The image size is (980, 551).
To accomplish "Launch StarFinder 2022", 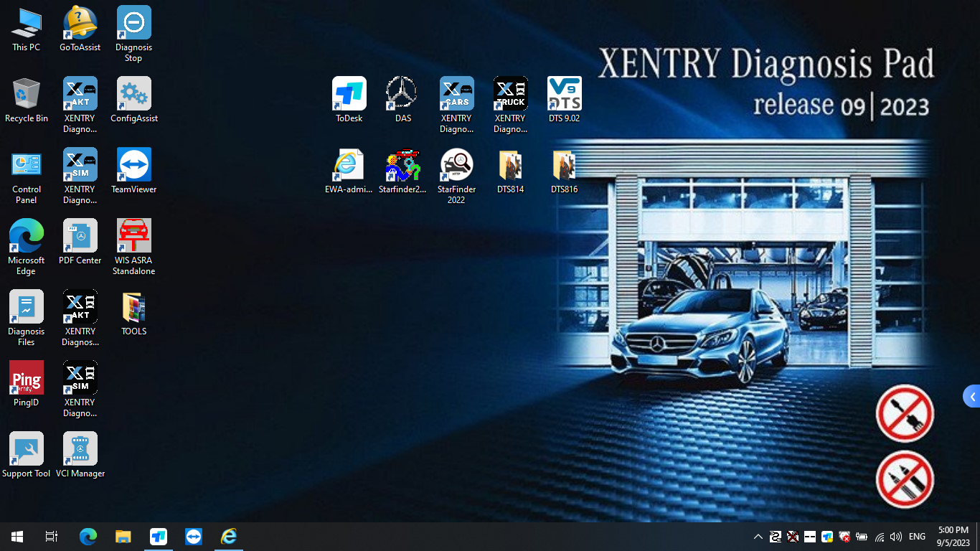I will click(457, 164).
